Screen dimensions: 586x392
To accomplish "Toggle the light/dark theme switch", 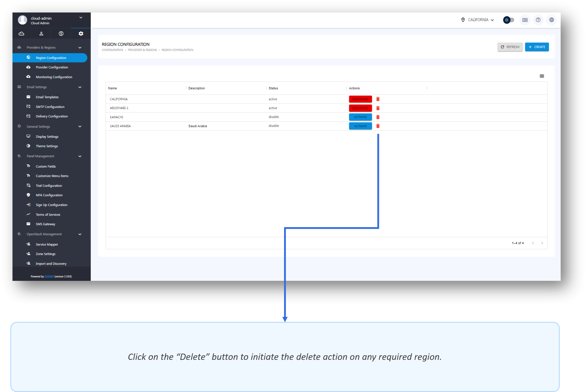I will coord(509,20).
